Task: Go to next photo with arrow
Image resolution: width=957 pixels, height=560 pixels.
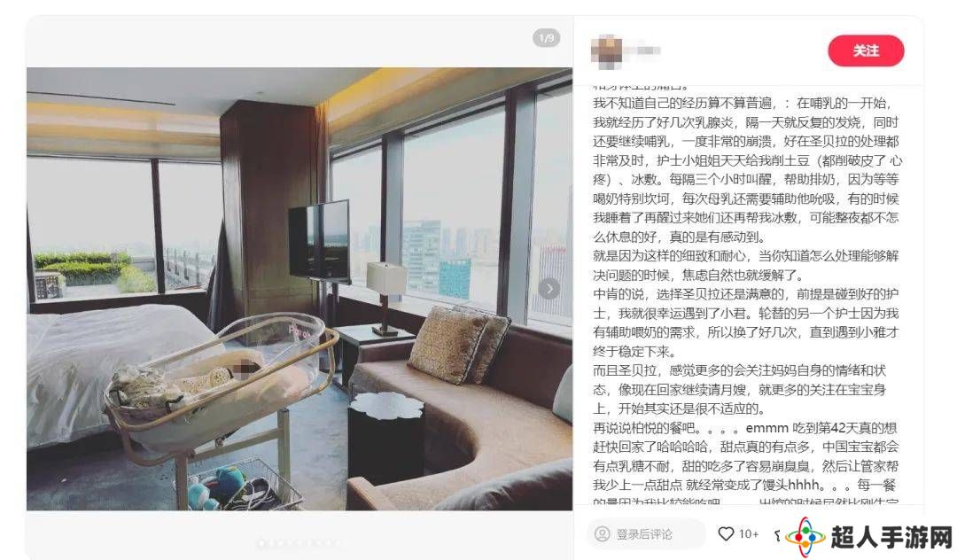Action: (549, 289)
